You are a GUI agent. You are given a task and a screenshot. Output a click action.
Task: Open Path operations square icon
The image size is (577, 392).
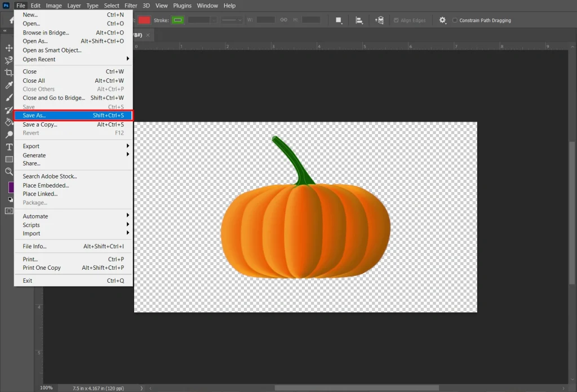coord(339,20)
